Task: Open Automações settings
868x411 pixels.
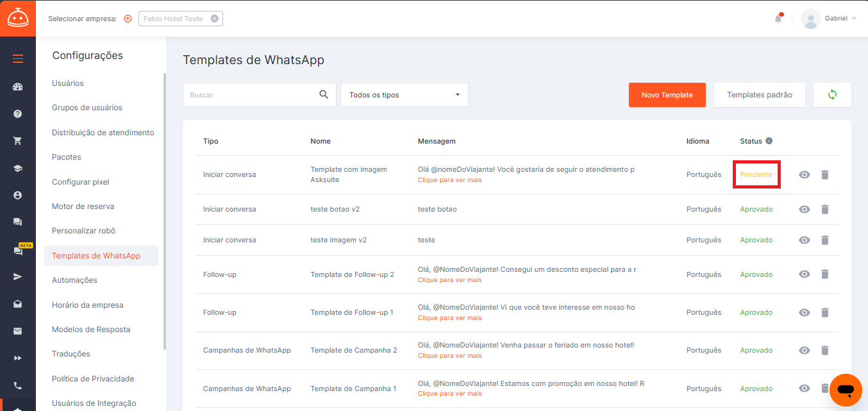Action: click(x=75, y=280)
